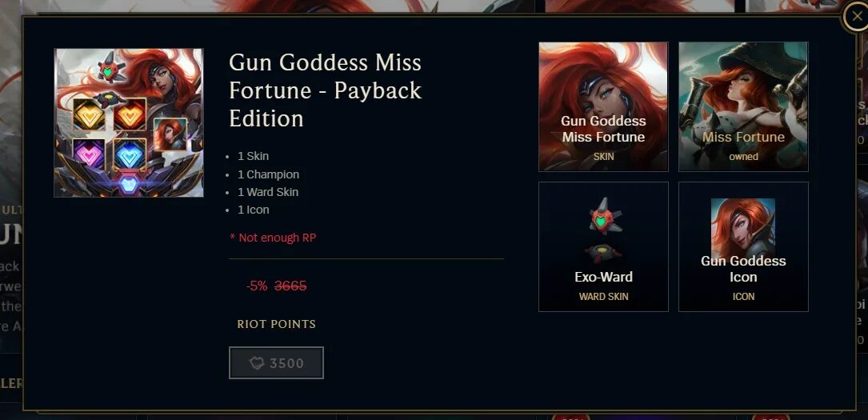Select the Gun Goddess Miss Fortune skin tile
The image size is (868, 420).
click(603, 106)
